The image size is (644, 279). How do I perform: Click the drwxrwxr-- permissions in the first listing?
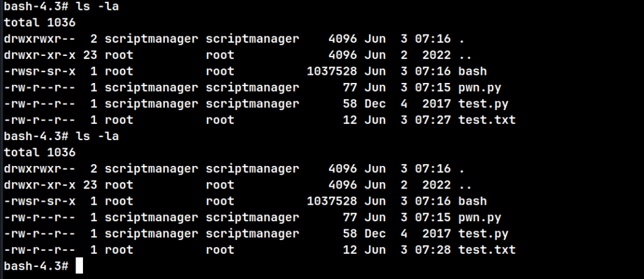[40, 39]
